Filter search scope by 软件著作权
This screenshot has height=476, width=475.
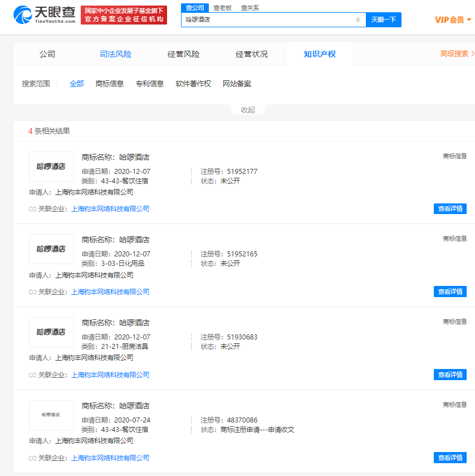click(x=193, y=84)
